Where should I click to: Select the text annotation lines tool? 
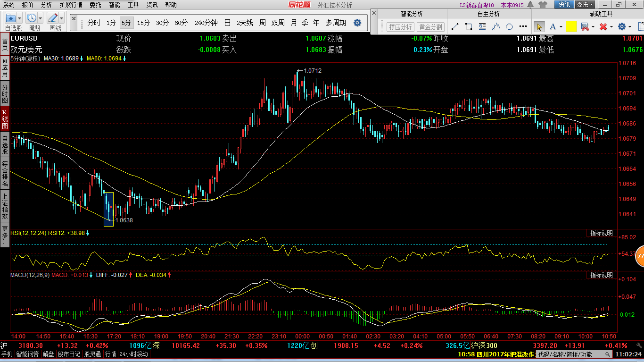482,27
